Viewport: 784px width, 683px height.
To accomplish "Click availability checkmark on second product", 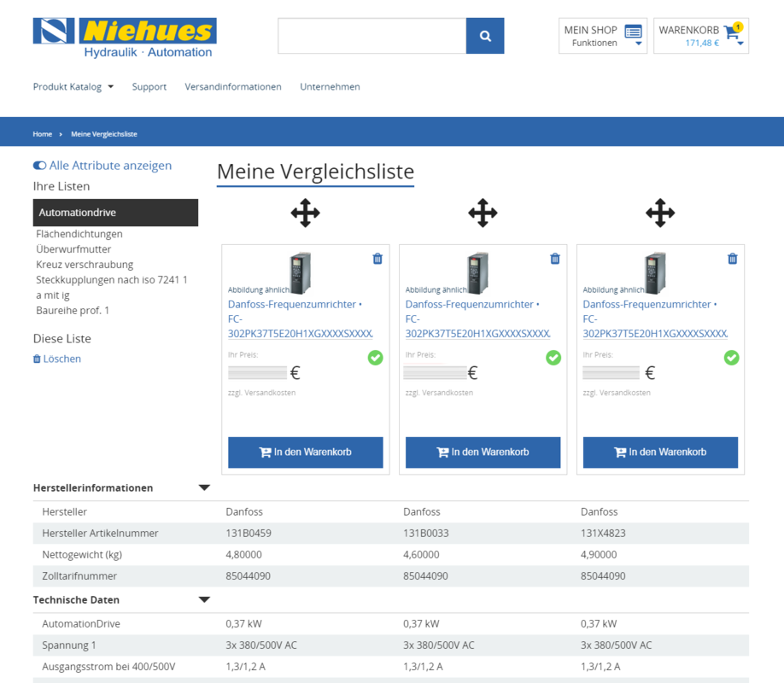I will [x=553, y=358].
